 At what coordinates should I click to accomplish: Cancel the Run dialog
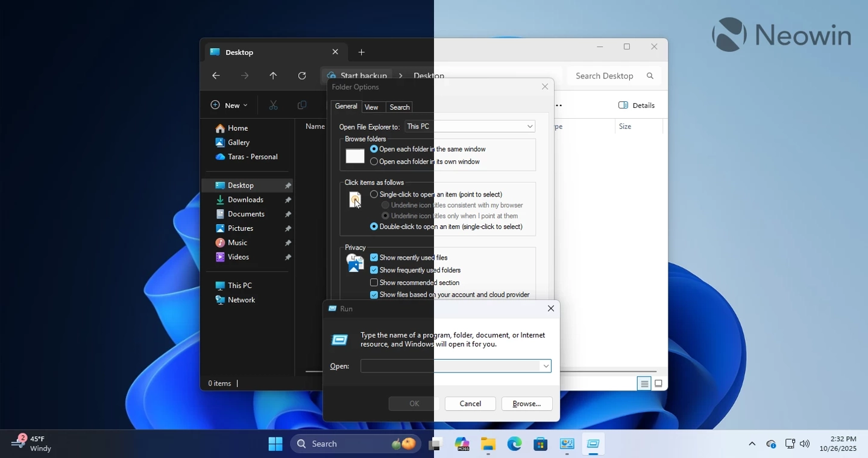pyautogui.click(x=470, y=404)
